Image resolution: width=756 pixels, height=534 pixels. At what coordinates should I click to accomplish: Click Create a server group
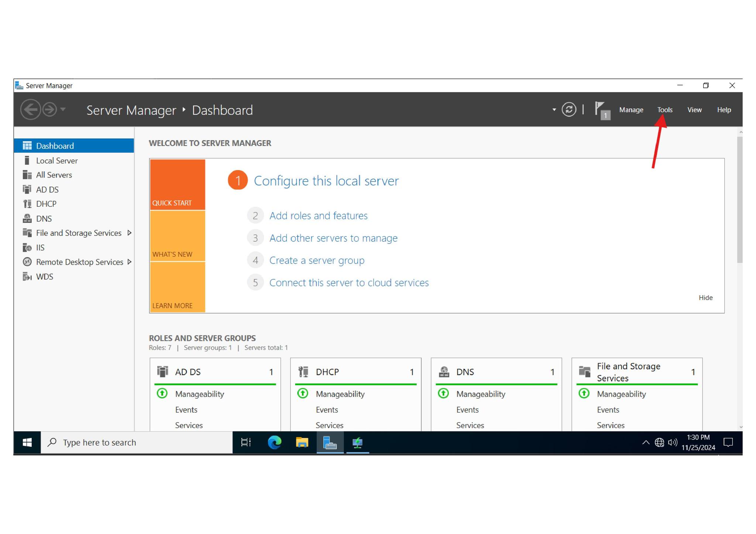point(317,261)
